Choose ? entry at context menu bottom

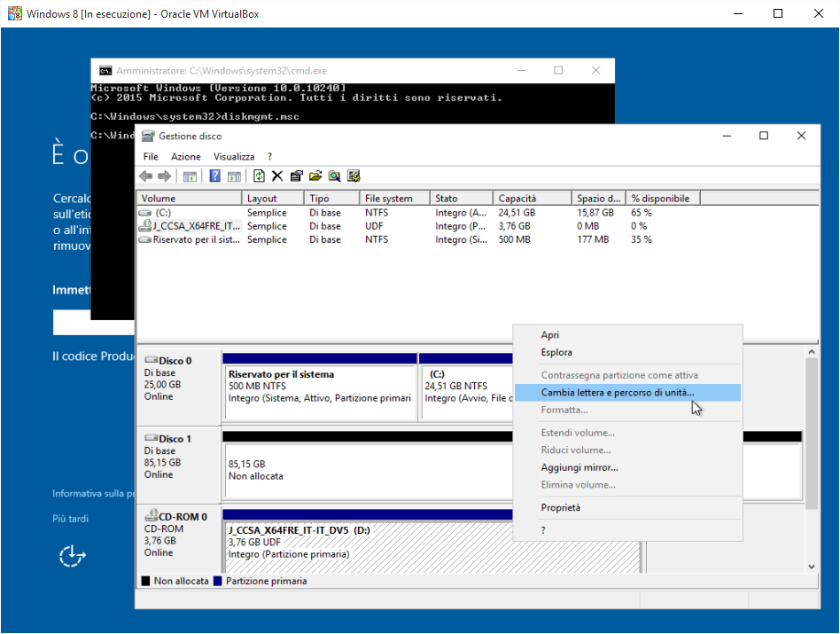click(x=628, y=530)
